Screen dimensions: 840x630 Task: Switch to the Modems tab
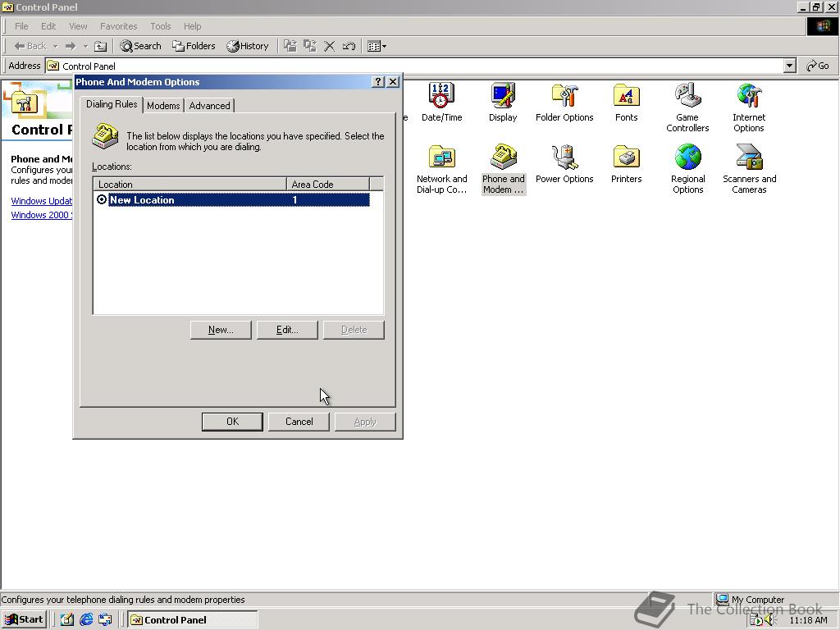click(x=163, y=106)
